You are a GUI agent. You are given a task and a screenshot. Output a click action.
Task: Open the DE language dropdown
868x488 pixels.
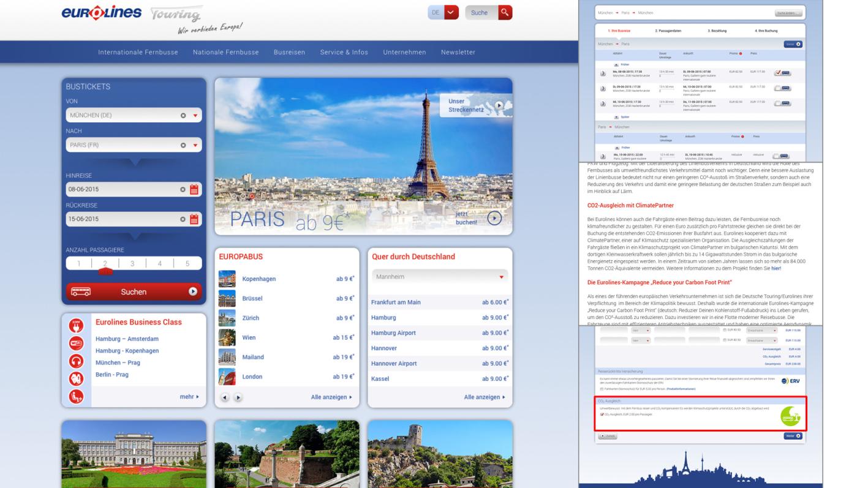tap(451, 12)
